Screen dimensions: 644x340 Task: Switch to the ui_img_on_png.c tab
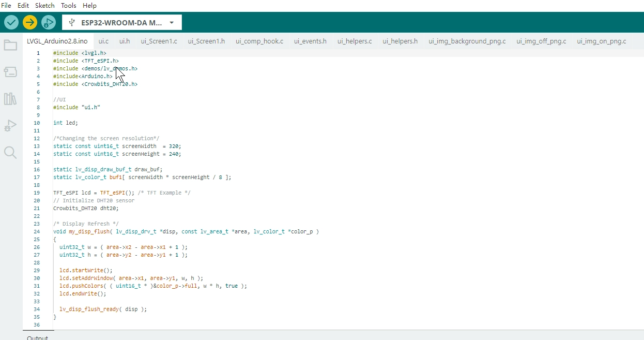coord(602,41)
